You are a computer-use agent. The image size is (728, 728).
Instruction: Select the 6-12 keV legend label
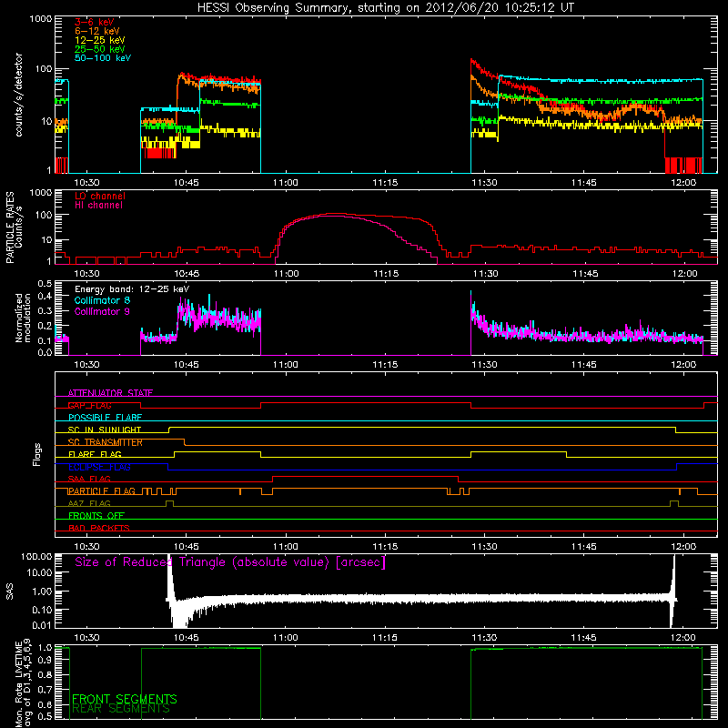pyautogui.click(x=97, y=31)
